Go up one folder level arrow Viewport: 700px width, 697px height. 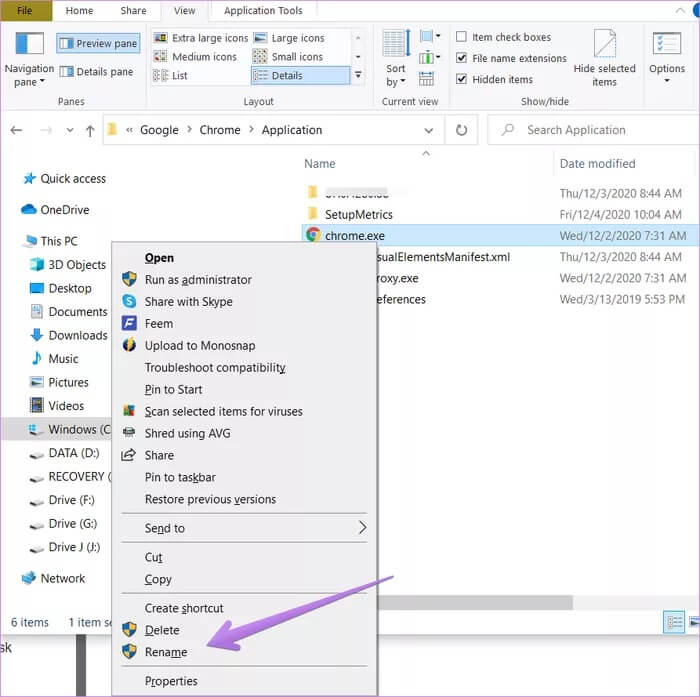click(x=90, y=130)
